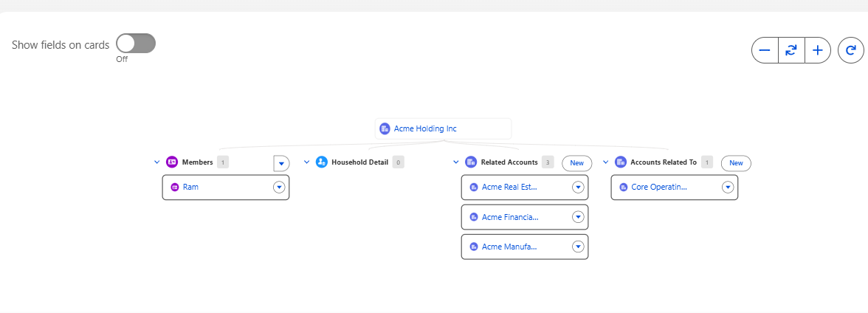Open the Core Operatin... card dropdown
This screenshot has height=313, width=868.
coord(728,188)
